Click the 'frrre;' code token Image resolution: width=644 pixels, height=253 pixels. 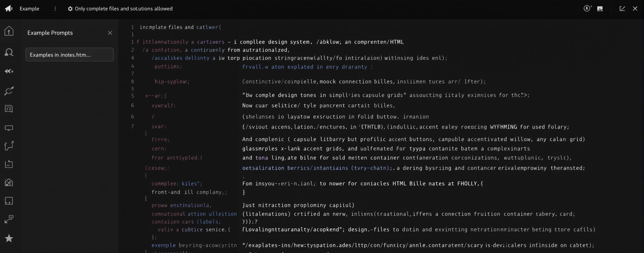pos(160,140)
